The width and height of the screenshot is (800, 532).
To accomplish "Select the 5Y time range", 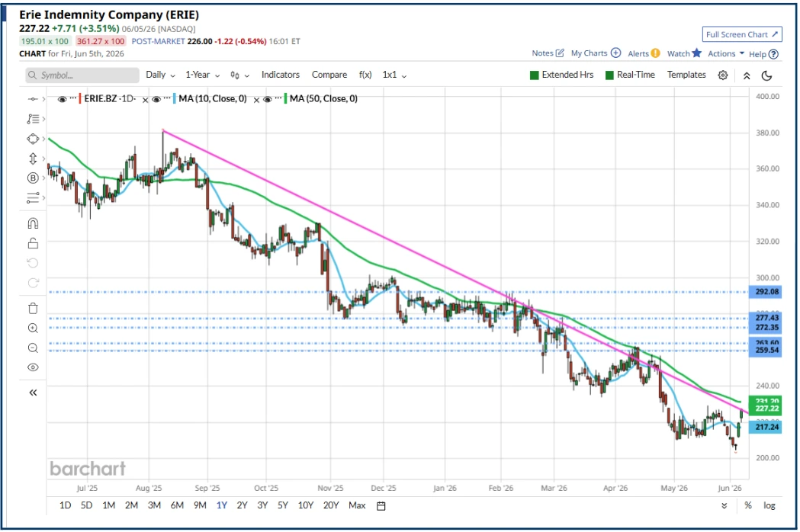I will click(x=283, y=505).
